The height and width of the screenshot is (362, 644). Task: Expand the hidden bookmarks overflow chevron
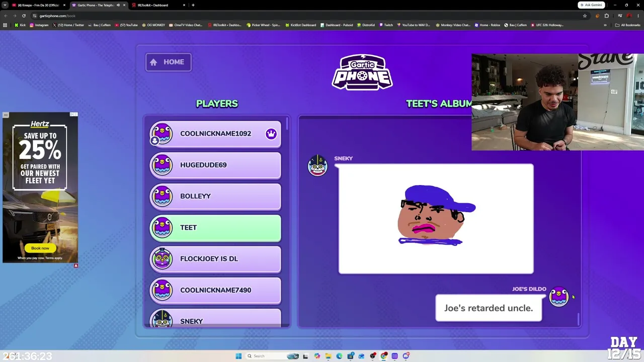pos(605,25)
